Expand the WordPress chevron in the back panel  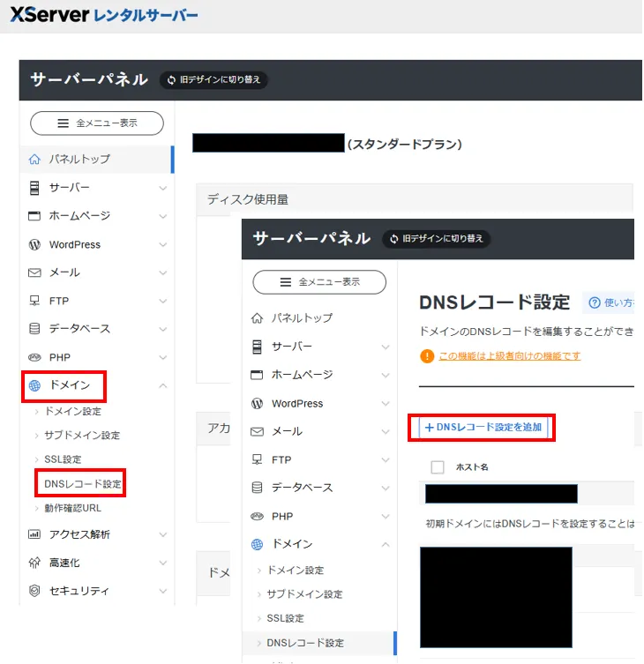[162, 244]
